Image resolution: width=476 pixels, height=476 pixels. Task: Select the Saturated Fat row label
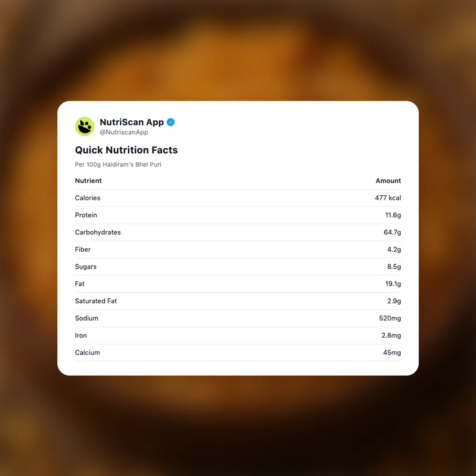[96, 301]
